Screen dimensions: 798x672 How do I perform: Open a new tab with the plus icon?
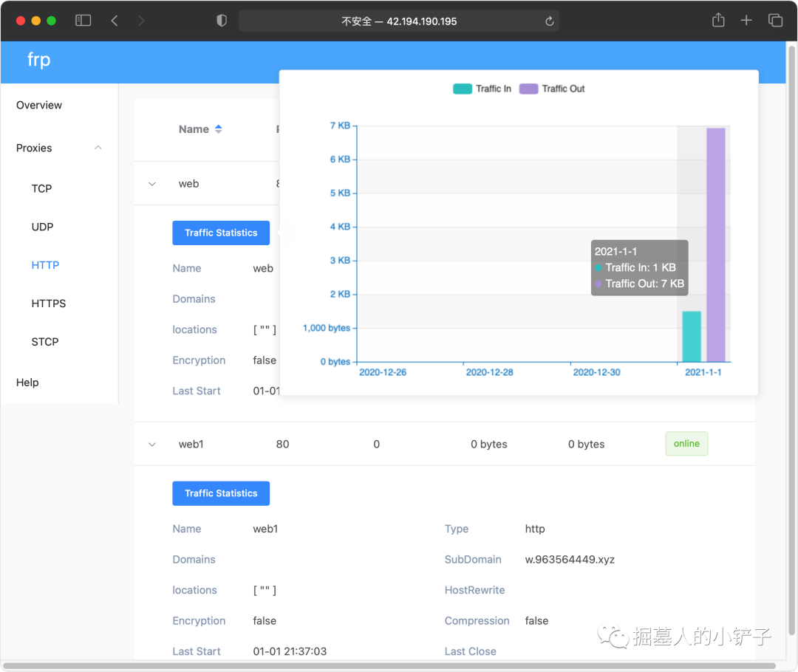[746, 21]
